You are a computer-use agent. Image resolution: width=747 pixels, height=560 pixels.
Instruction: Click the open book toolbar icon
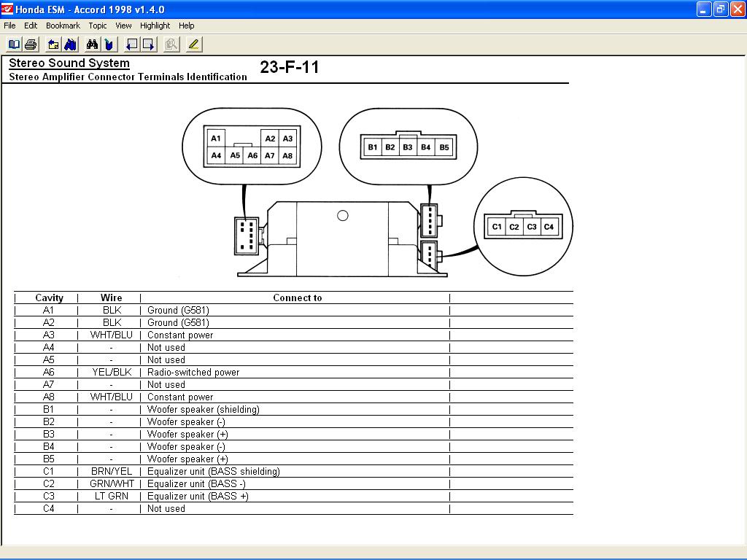15,44
